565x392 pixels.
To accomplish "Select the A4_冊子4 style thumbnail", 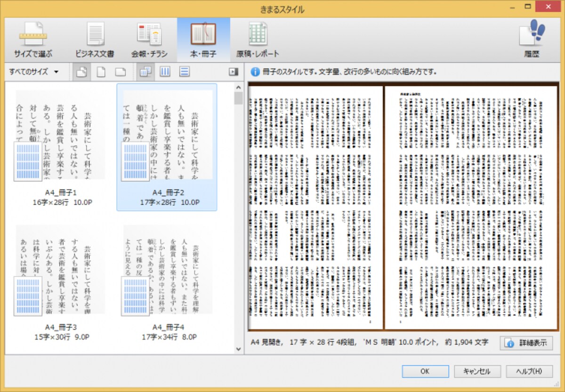I will 167,282.
